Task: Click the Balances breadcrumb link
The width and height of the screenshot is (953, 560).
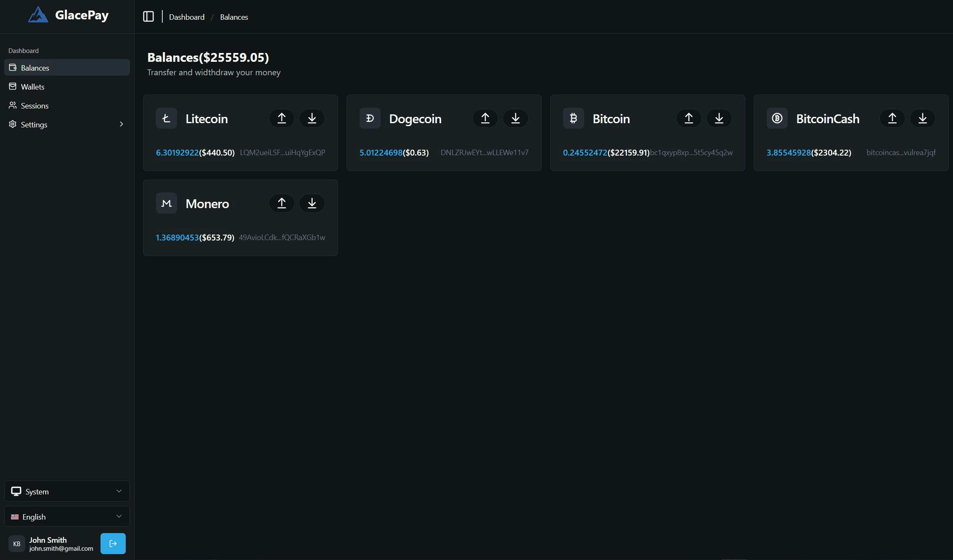Action: [x=234, y=17]
